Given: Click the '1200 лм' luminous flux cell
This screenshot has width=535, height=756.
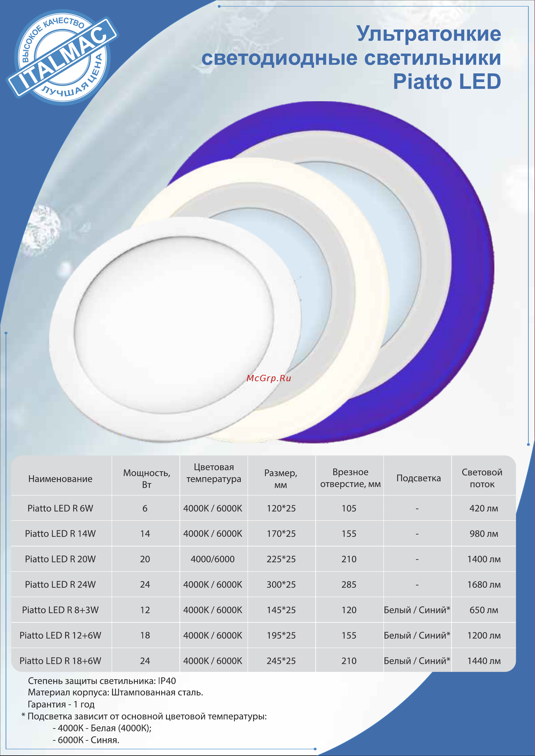Looking at the screenshot, I should point(484,635).
